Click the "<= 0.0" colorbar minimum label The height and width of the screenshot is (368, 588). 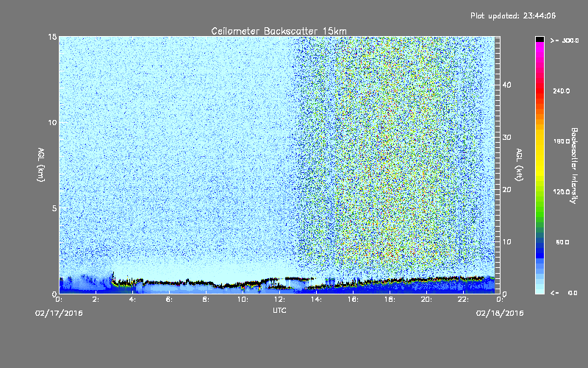tap(564, 292)
